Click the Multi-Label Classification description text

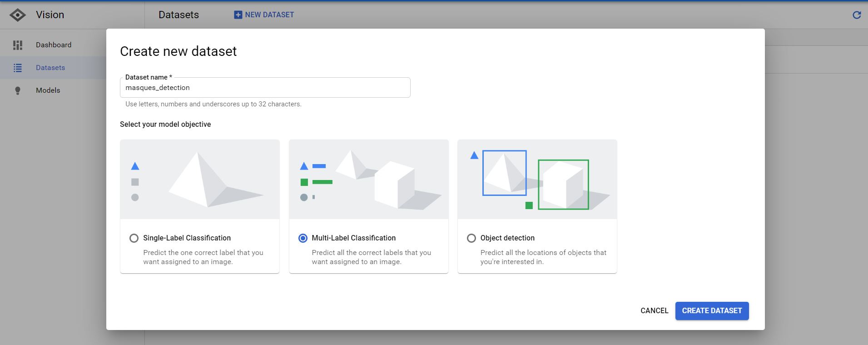[x=371, y=257]
